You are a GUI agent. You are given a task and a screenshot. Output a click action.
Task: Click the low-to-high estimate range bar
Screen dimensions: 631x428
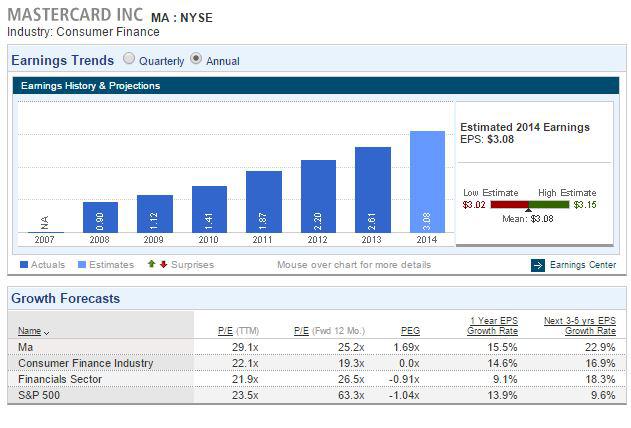pyautogui.click(x=530, y=205)
